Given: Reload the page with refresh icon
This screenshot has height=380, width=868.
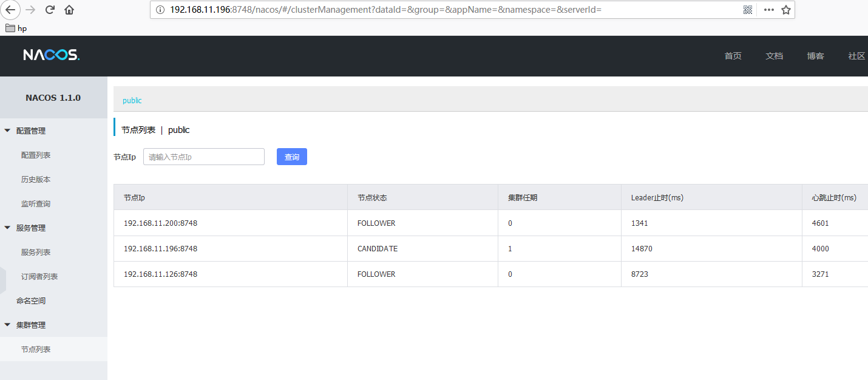Looking at the screenshot, I should tap(50, 10).
